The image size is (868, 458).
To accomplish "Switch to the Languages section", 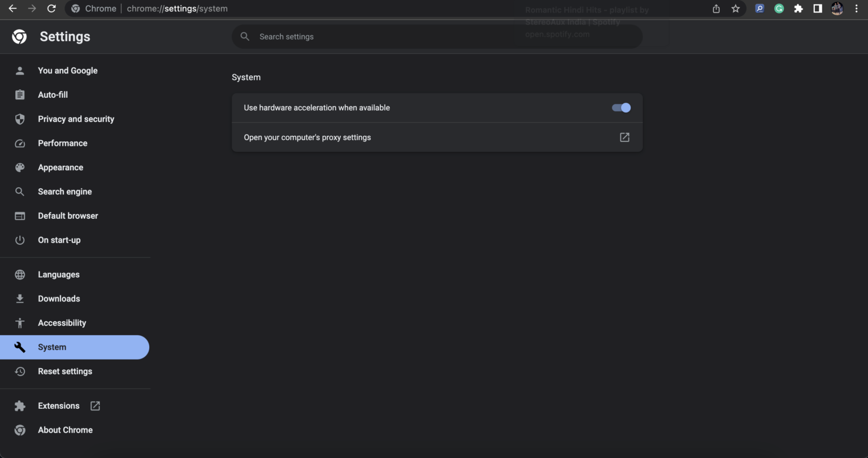I will tap(58, 274).
